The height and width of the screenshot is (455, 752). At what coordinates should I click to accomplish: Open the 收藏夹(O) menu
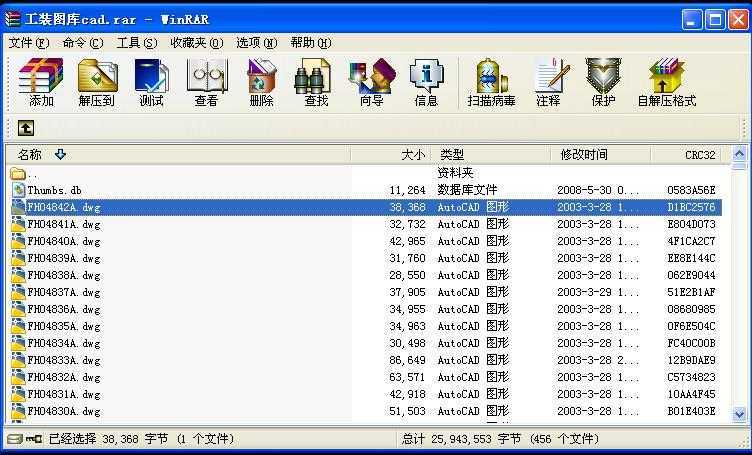click(x=197, y=43)
